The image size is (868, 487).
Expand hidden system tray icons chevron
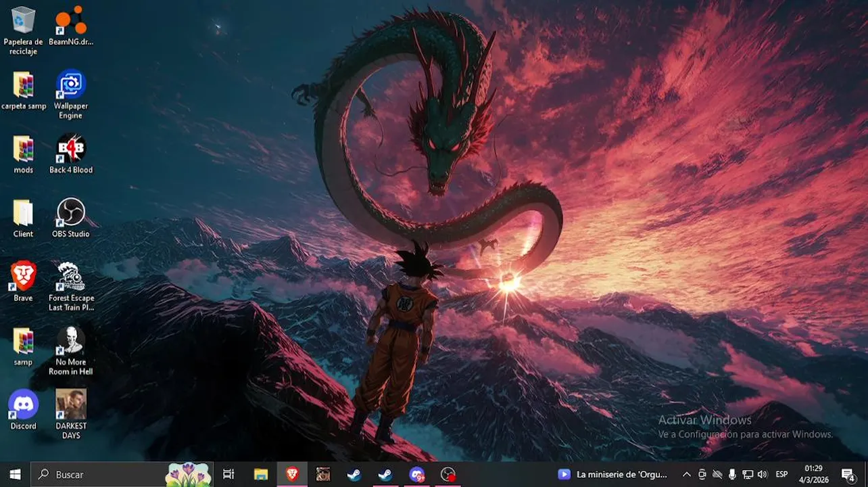pos(687,474)
